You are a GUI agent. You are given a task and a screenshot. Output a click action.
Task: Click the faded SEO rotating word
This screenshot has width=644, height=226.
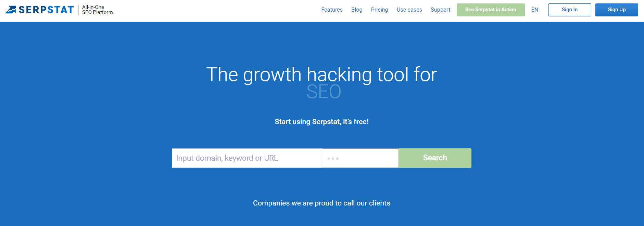(x=324, y=92)
